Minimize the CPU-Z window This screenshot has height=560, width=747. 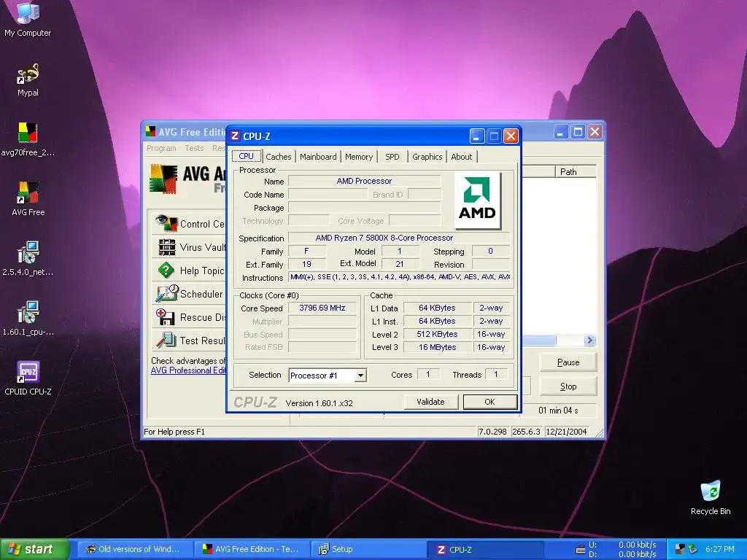click(x=477, y=136)
